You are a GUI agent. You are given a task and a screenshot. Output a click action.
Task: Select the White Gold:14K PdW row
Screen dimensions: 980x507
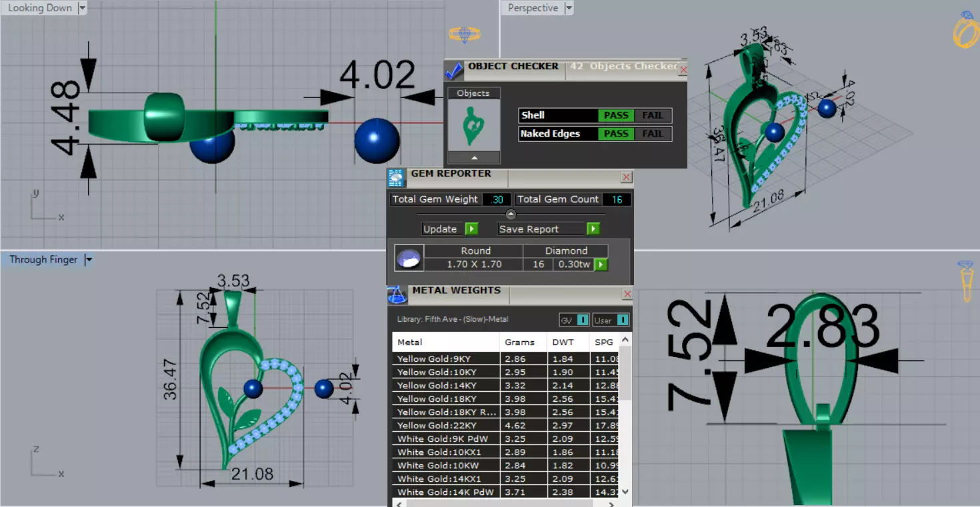(x=506, y=492)
